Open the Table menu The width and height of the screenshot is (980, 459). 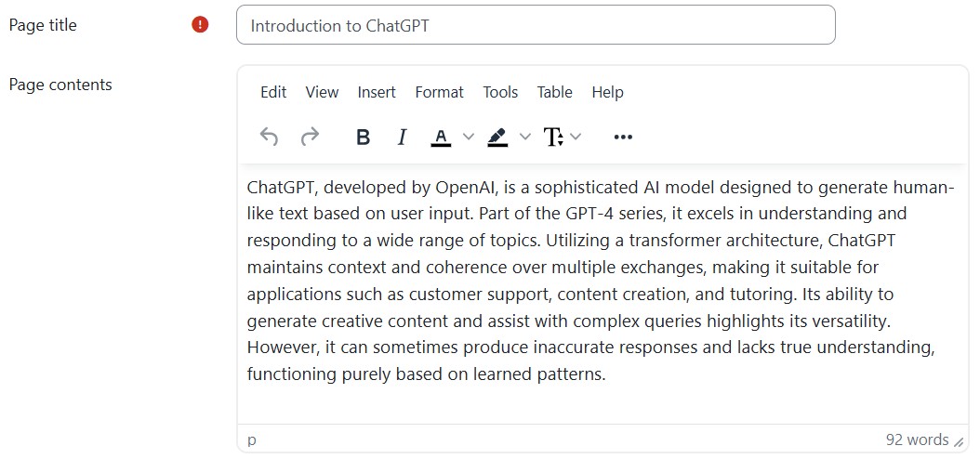[554, 92]
